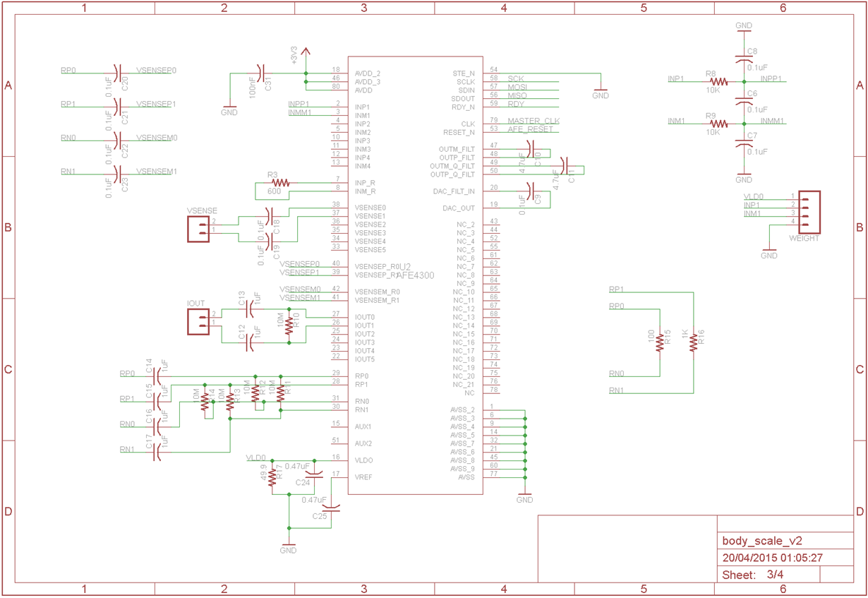868x598 pixels.
Task: Click the AUX2 pin label
Action: pyautogui.click(x=363, y=444)
